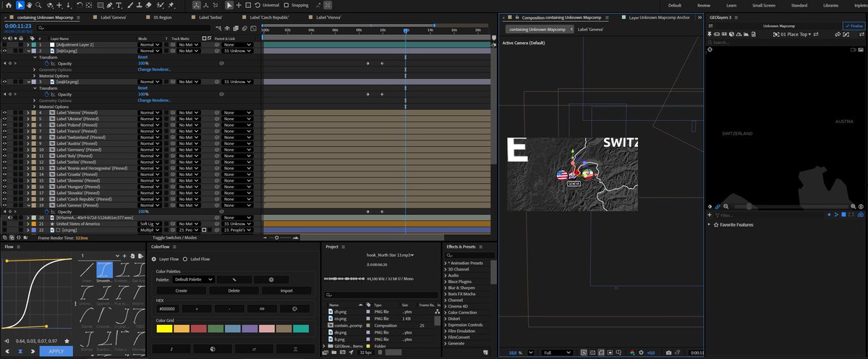Viewport: 868px width, 359px height.
Task: Select the Smooth curve preset in Flow
Action: point(104,272)
